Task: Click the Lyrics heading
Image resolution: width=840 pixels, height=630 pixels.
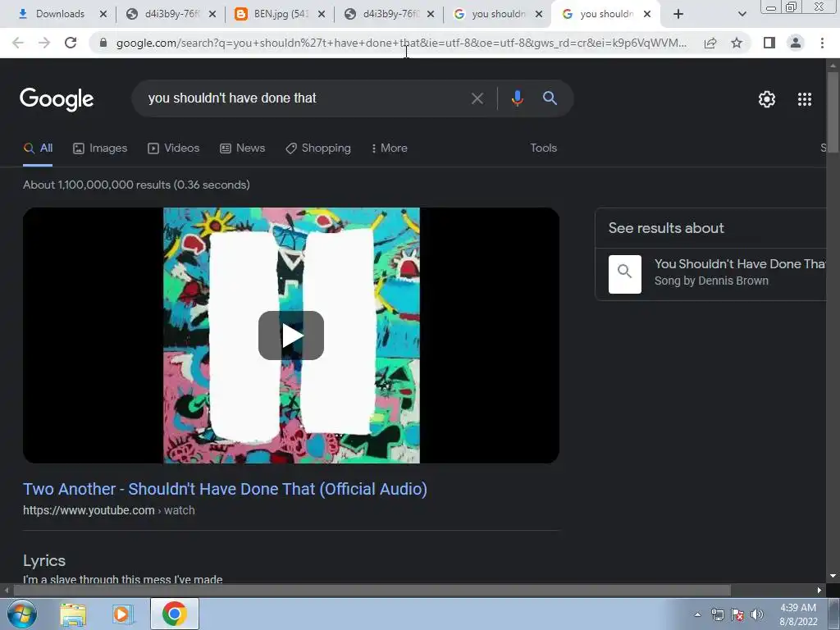Action: (44, 560)
